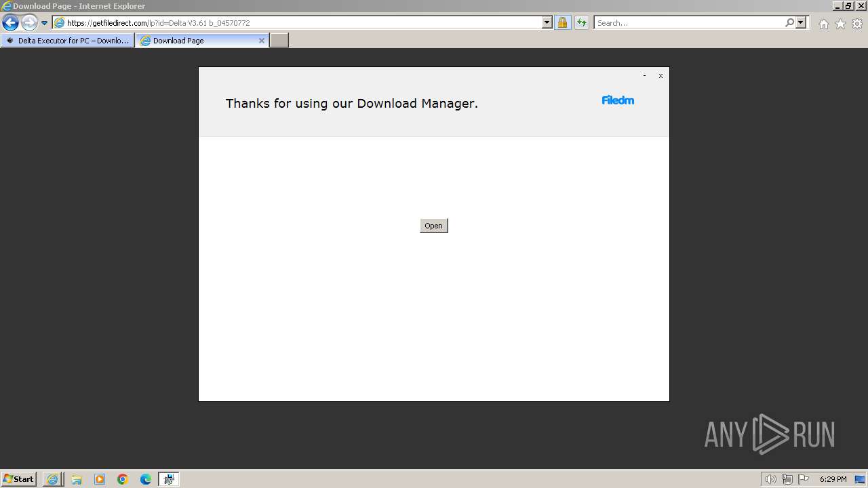
Task: Click the Filedm logo
Action: pyautogui.click(x=618, y=100)
